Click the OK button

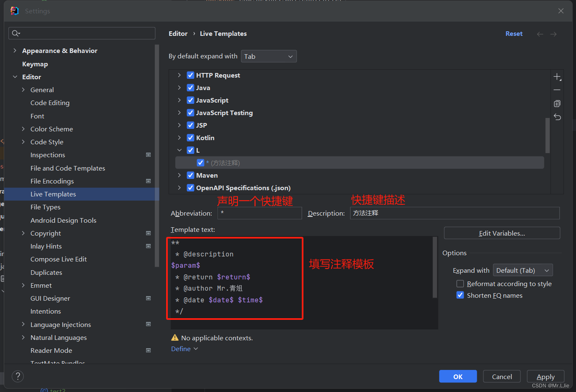[458, 377]
